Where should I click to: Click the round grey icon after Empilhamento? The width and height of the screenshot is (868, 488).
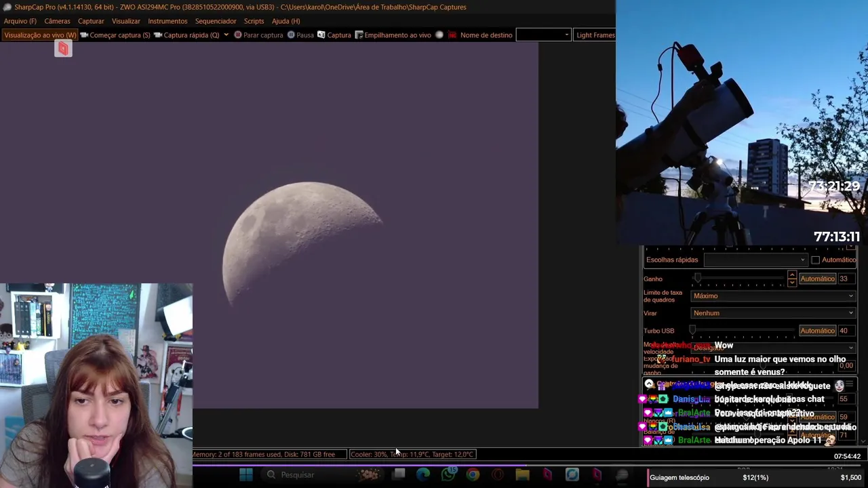tap(439, 35)
